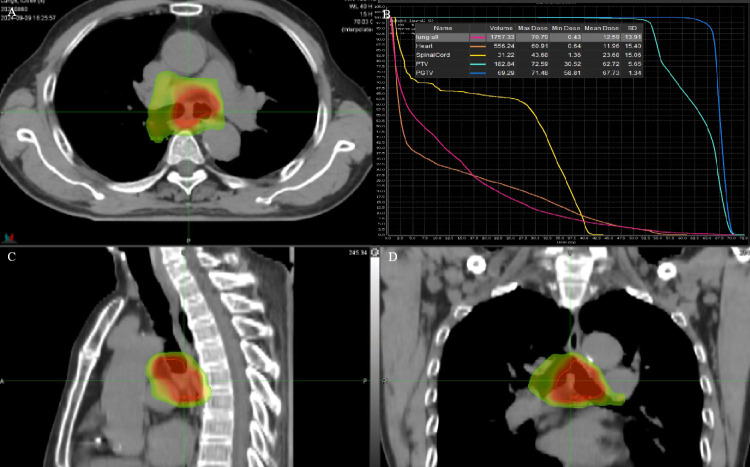Viewport: 750px width, 467px height.
Task: Click lung-all volume value 1757.33
Action: 503,37
